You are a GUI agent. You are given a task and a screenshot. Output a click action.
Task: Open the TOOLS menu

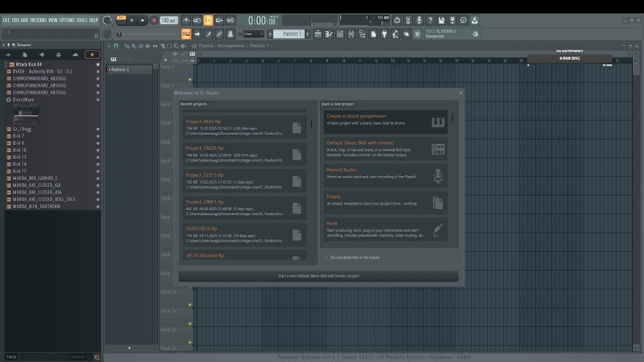pyautogui.click(x=82, y=20)
